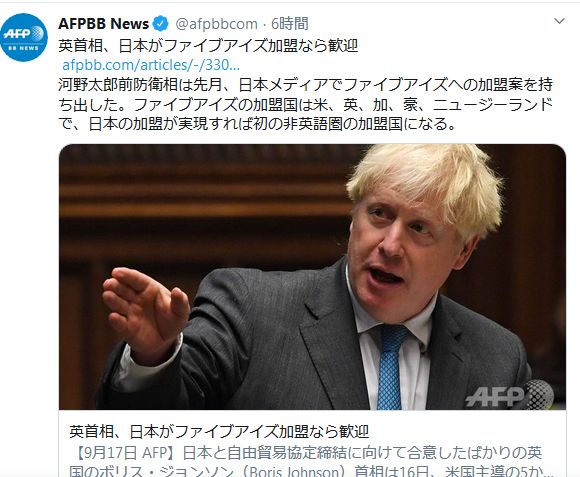Expand the tweet options chevron menu
The width and height of the screenshot is (580, 477).
point(559,21)
